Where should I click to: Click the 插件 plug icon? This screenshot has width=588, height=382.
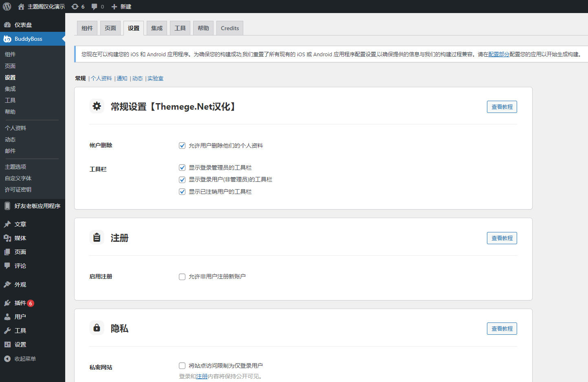point(7,303)
